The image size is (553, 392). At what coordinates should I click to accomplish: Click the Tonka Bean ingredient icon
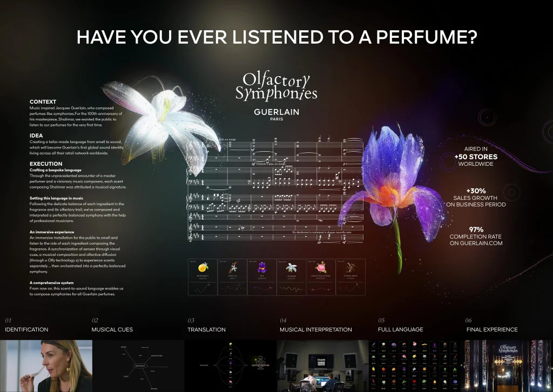[350, 267]
